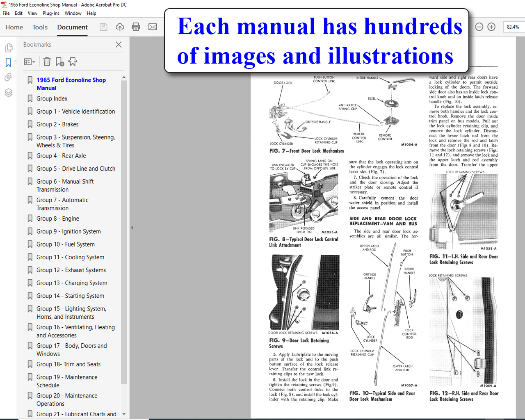525x420 pixels.
Task: Open the Help menu
Action: (x=91, y=13)
